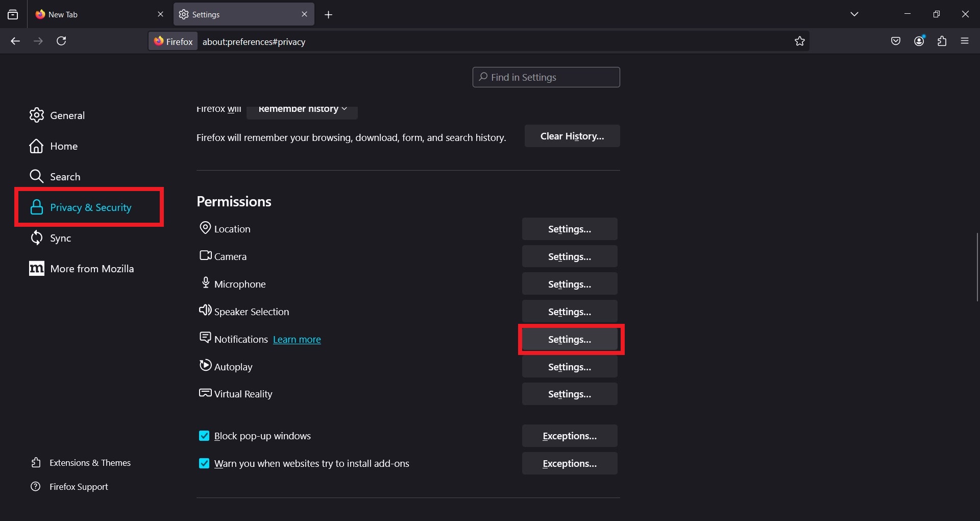Image resolution: width=980 pixels, height=521 pixels.
Task: List all tabs dropdown arrow
Action: [x=854, y=14]
